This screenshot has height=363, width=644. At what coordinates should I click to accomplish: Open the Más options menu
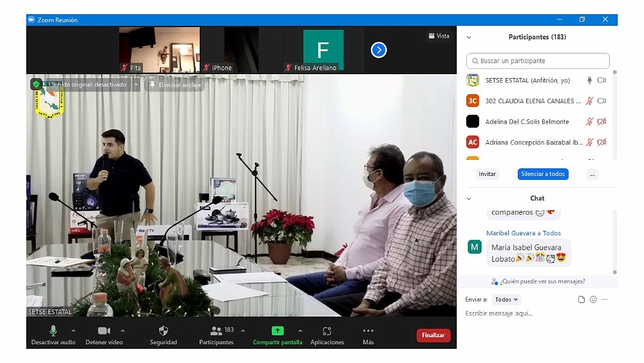[x=368, y=331]
